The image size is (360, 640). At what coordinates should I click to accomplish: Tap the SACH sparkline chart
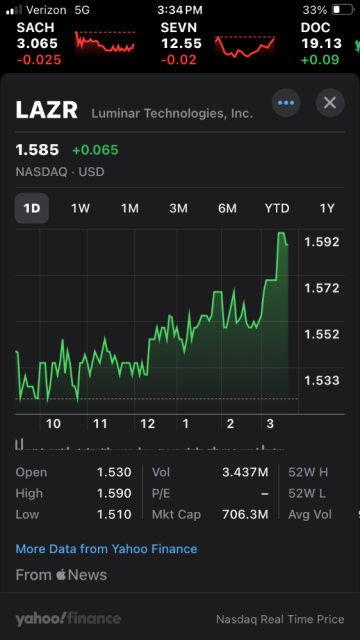[105, 42]
